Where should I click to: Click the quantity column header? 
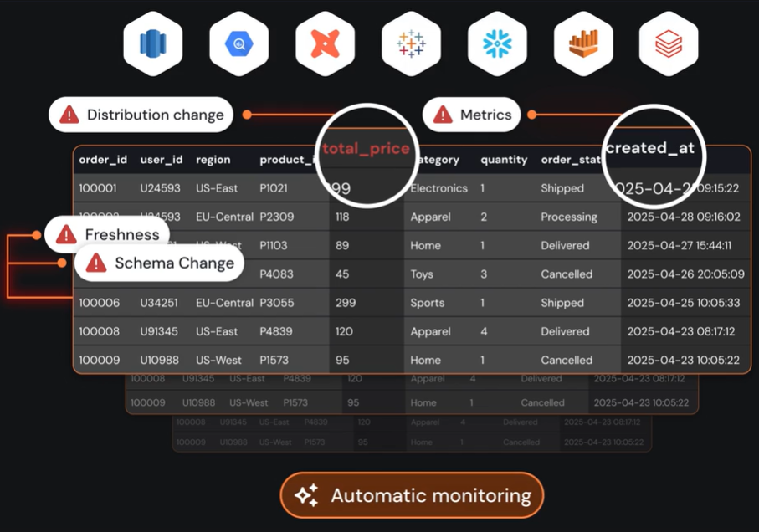tap(504, 160)
